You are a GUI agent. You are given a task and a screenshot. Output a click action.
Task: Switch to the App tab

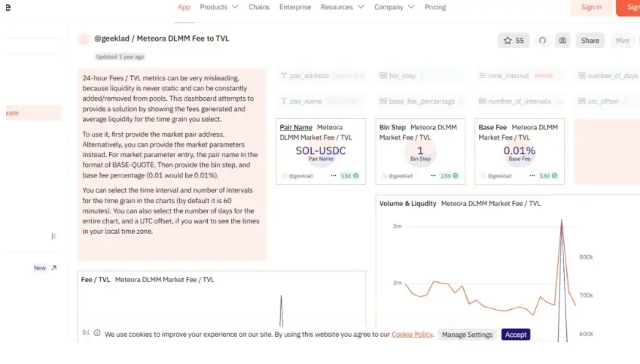tap(184, 8)
